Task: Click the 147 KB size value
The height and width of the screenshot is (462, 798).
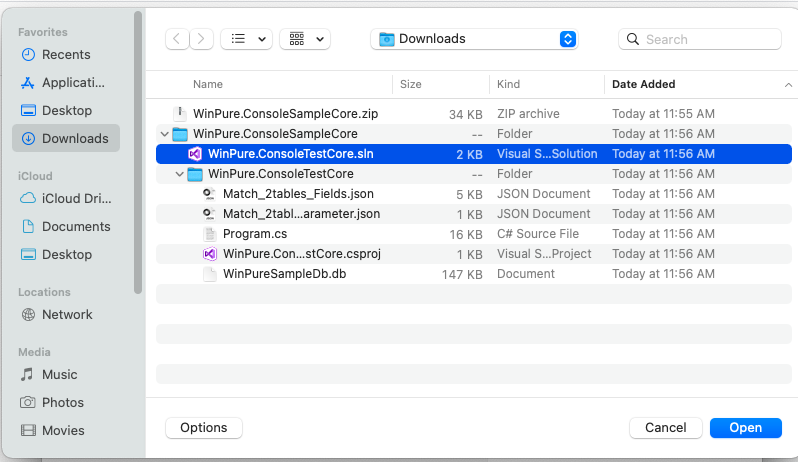Action: pos(462,275)
